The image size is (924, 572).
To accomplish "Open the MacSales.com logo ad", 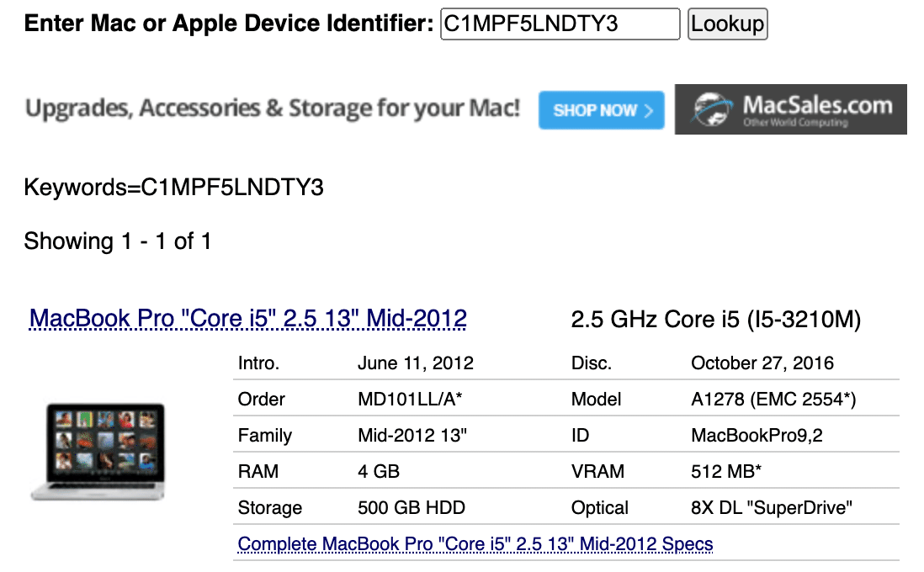I will [x=791, y=109].
